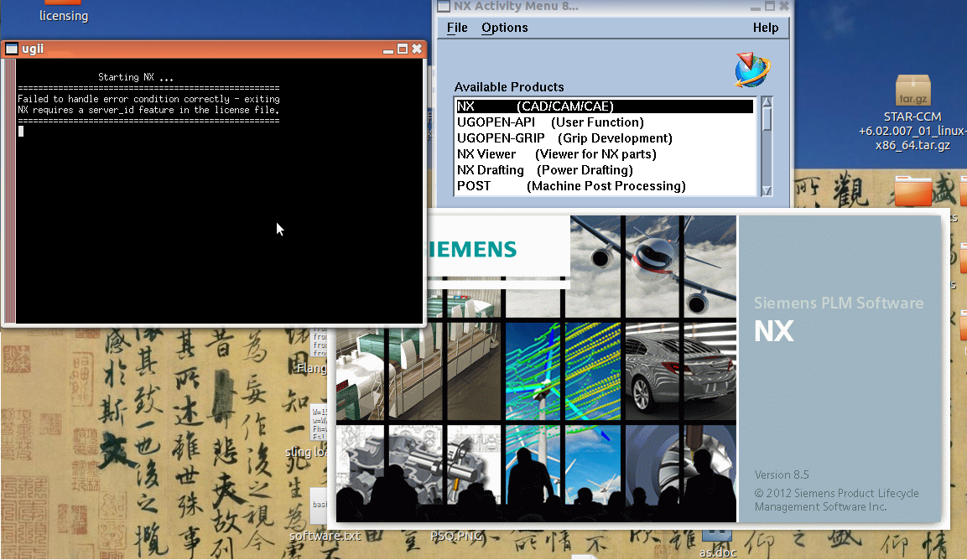Close the ugii terminal window
Image resolution: width=967 pixels, height=560 pixels.
[x=417, y=49]
